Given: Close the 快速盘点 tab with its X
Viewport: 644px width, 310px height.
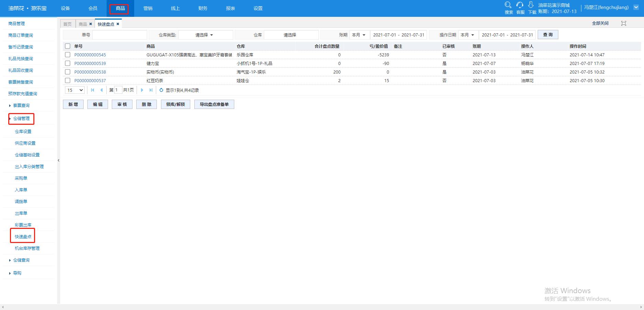Looking at the screenshot, I should pos(118,24).
